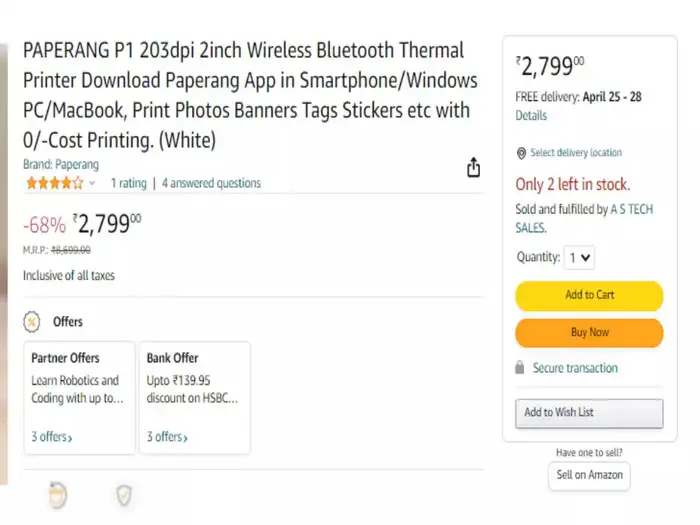
Task: Open the 4 answered questions link
Action: [x=211, y=183]
